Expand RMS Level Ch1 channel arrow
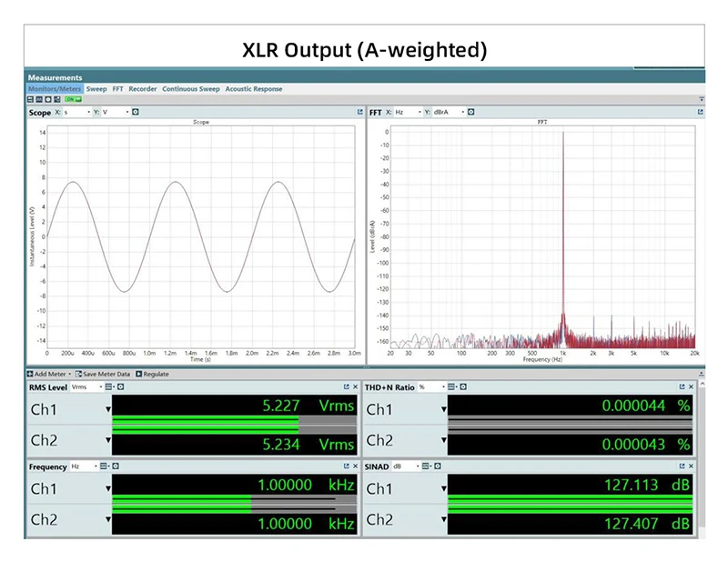Image resolution: width=728 pixels, height=561 pixels. coord(107,409)
